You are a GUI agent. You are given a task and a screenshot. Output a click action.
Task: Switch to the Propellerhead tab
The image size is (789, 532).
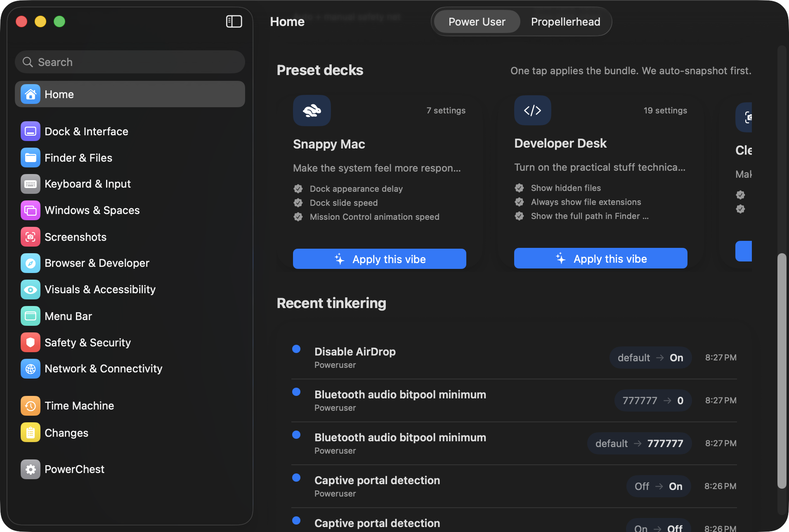[x=565, y=21]
